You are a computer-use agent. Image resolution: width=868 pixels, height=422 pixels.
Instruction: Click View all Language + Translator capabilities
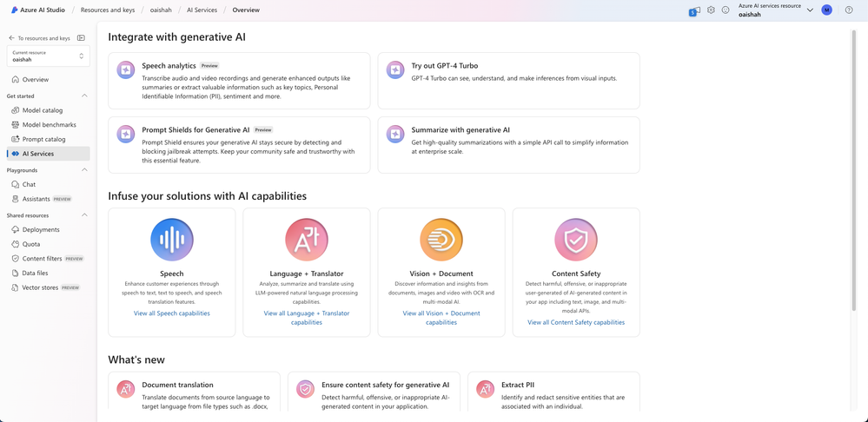click(x=307, y=318)
